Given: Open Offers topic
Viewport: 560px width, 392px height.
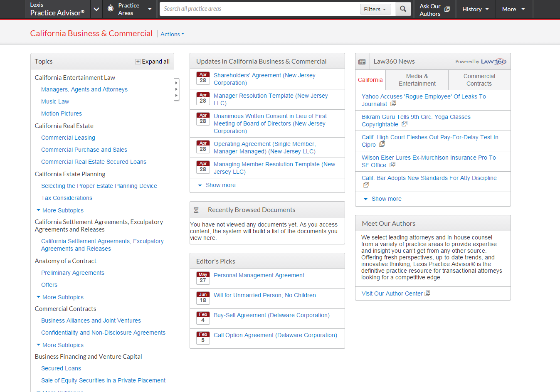Looking at the screenshot, I should point(49,285).
